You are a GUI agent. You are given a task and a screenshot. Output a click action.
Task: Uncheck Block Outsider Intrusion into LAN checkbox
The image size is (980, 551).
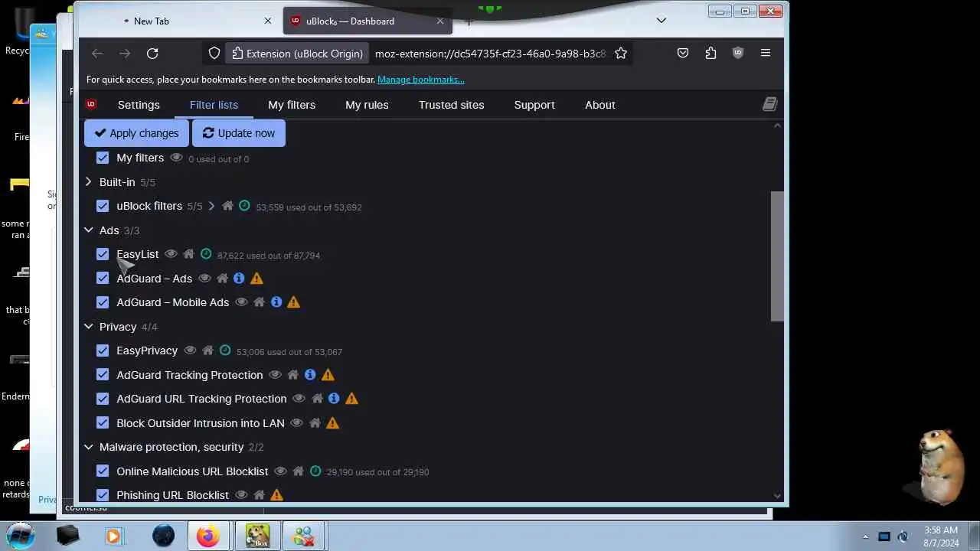(103, 422)
